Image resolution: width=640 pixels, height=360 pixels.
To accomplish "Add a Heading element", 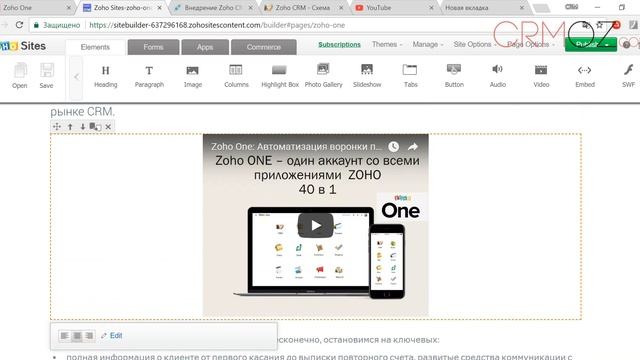I will (105, 76).
